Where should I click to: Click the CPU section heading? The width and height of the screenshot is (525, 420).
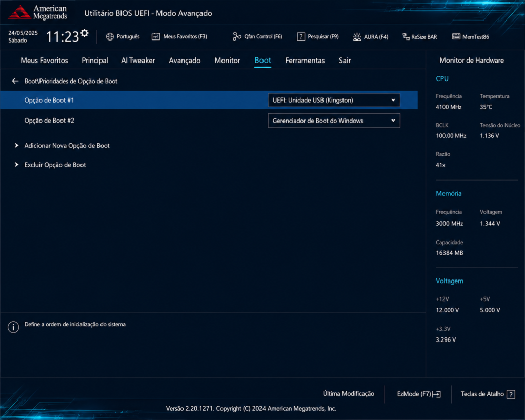(x=442, y=78)
